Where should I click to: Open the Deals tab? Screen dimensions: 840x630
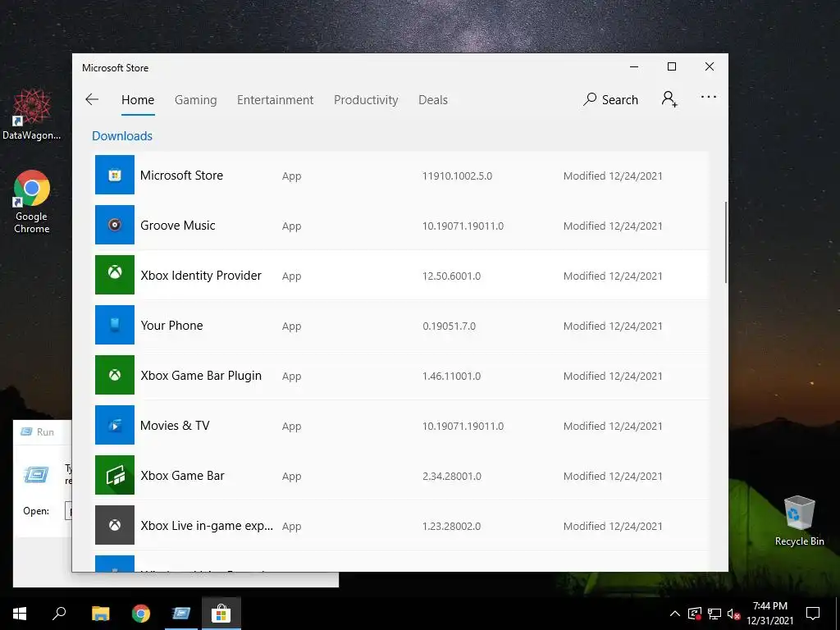click(433, 99)
